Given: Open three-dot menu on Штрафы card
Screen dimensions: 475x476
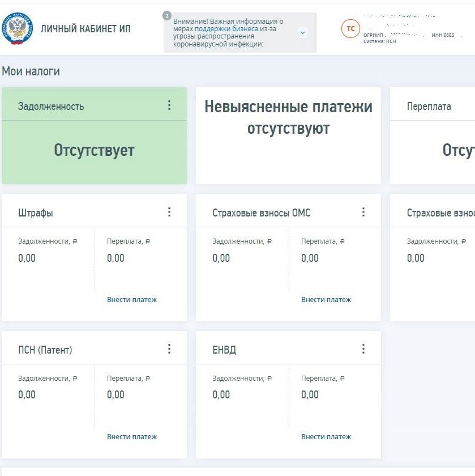Looking at the screenshot, I should click(169, 212).
